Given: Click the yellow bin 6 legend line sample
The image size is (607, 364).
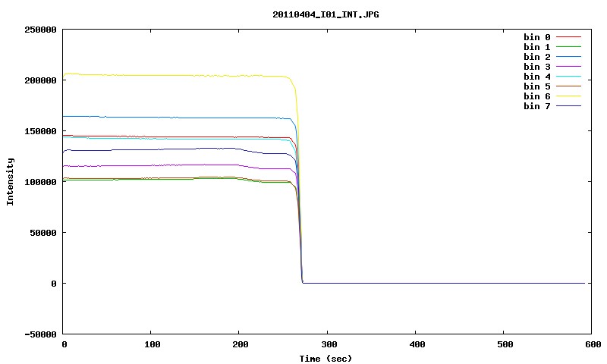Looking at the screenshot, I should (x=568, y=96).
